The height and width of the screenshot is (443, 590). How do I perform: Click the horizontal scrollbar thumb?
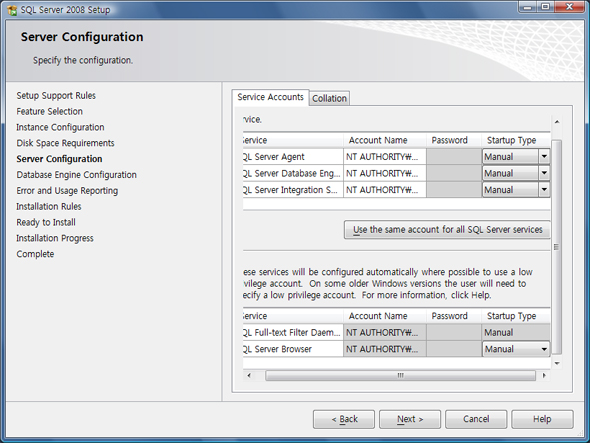[x=400, y=375]
